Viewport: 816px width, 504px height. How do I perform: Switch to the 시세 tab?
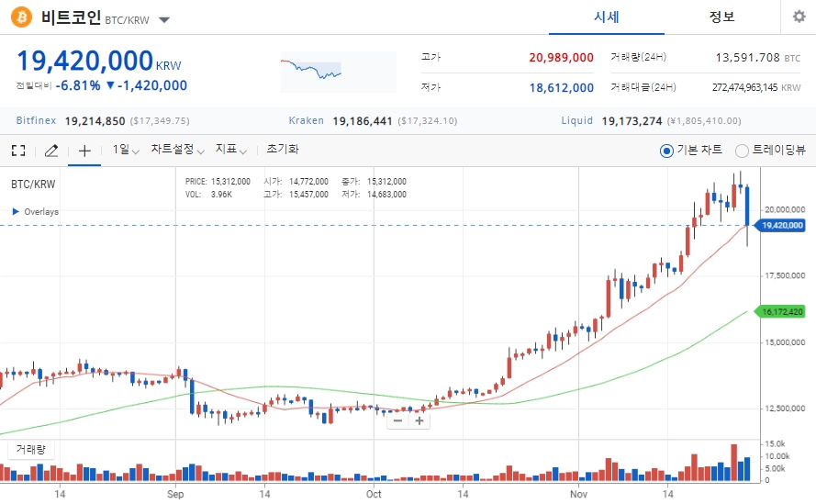coord(607,17)
